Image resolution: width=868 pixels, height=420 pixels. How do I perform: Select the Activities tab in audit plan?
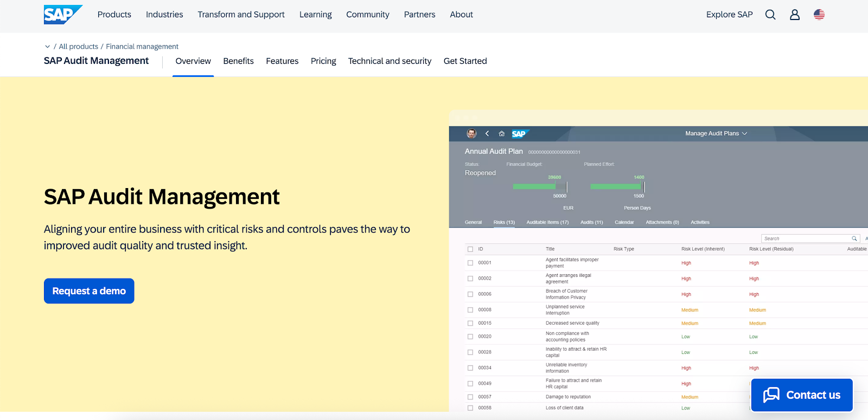[700, 222]
